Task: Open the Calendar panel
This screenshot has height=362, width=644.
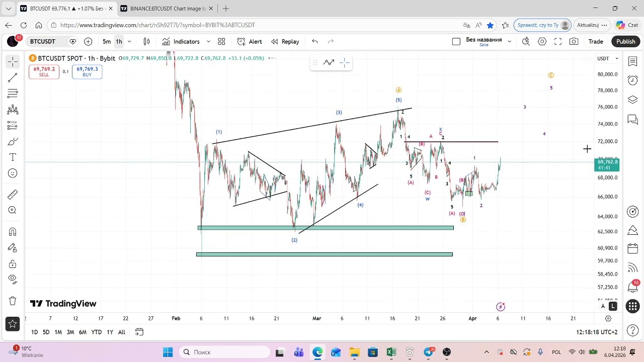Action: (633, 248)
